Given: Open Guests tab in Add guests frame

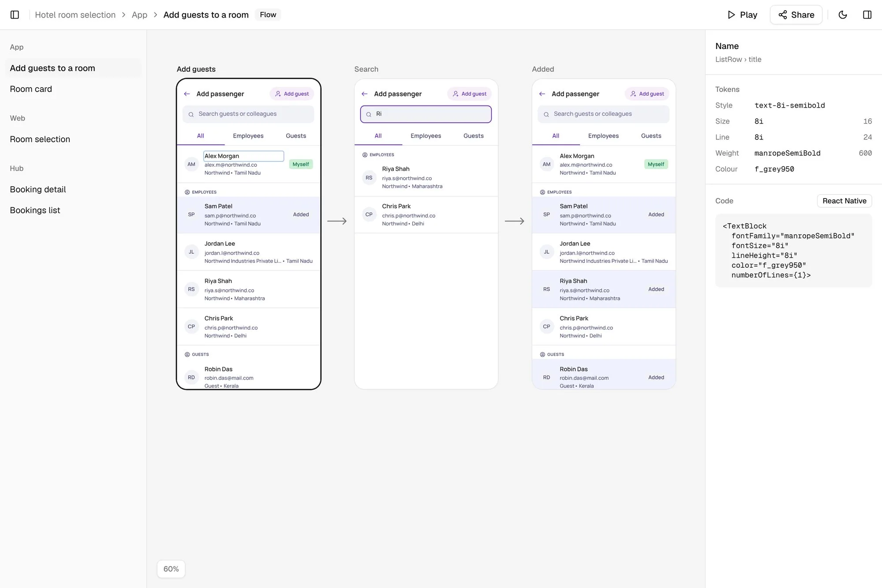Looking at the screenshot, I should coord(296,135).
